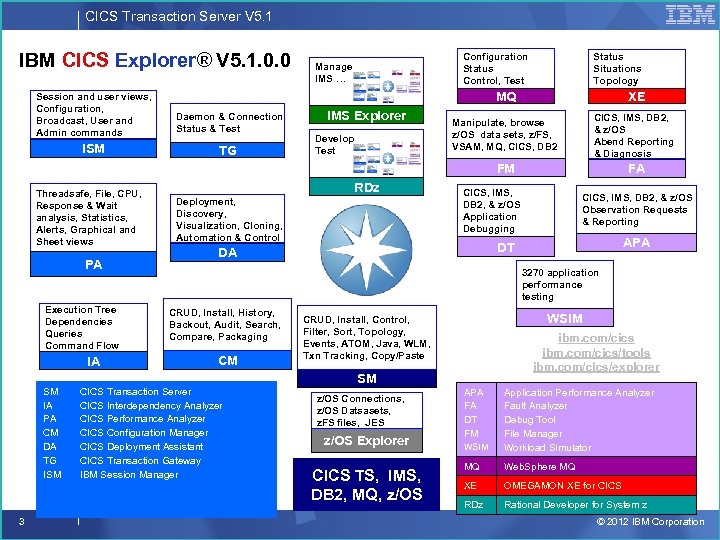This screenshot has width=720, height=540.
Task: Click 'Daemon & Connection Status & Test' text
Action: pyautogui.click(x=229, y=123)
